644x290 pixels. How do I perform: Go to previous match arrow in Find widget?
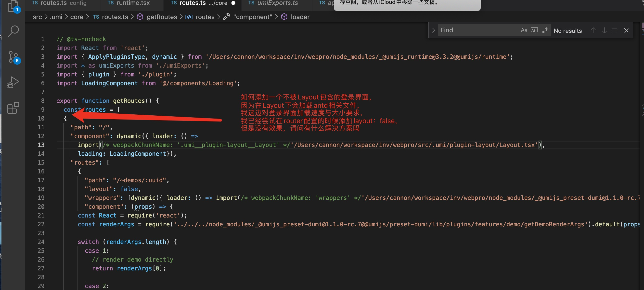pos(593,30)
